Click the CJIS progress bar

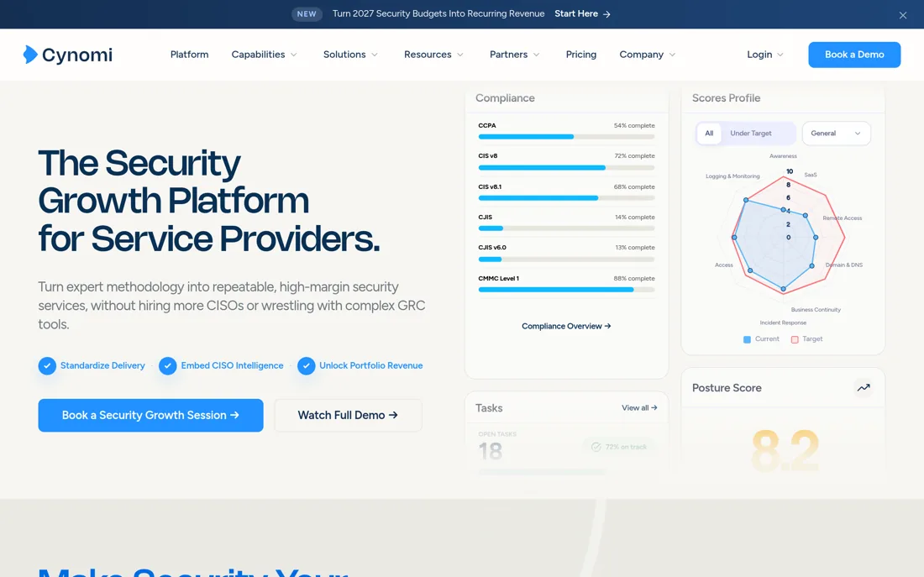pyautogui.click(x=566, y=228)
